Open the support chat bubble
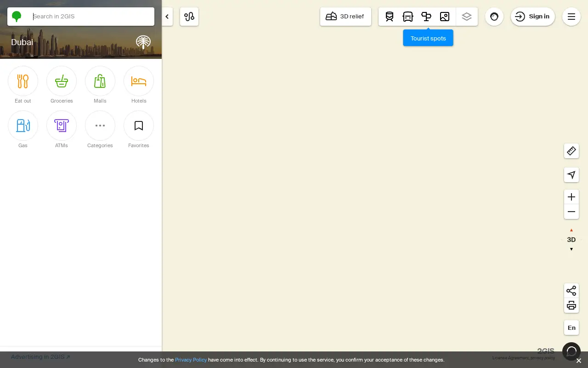The image size is (588, 368). pos(571,352)
